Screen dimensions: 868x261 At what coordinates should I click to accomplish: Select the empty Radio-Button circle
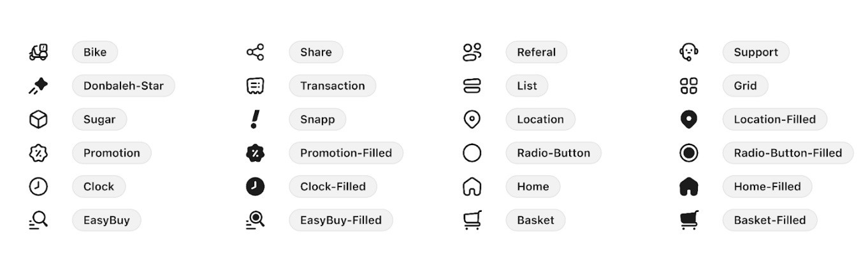coord(472,153)
